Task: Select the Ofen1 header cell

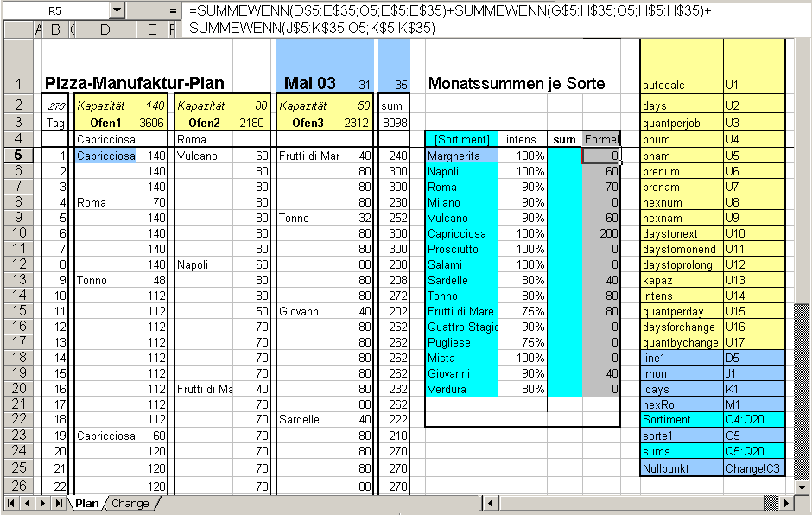Action: click(105, 123)
